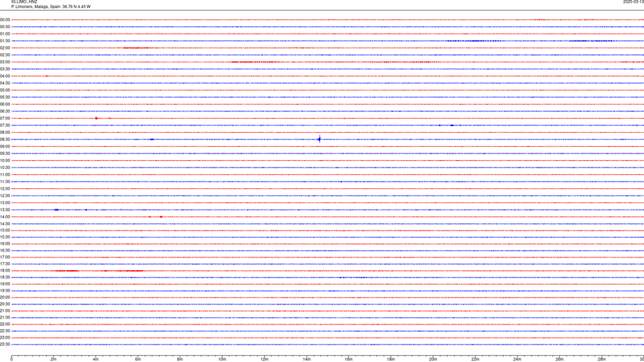Click the 20m axis tick label
Screen dimensions: 644x362
(x=433, y=359)
